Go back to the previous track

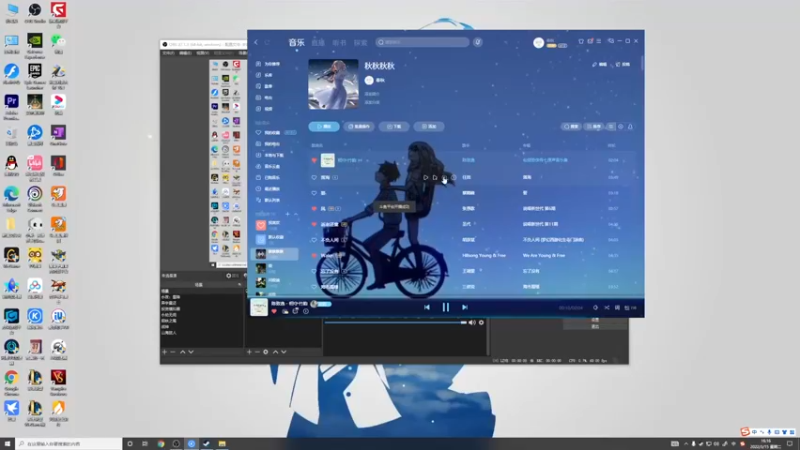pos(427,307)
